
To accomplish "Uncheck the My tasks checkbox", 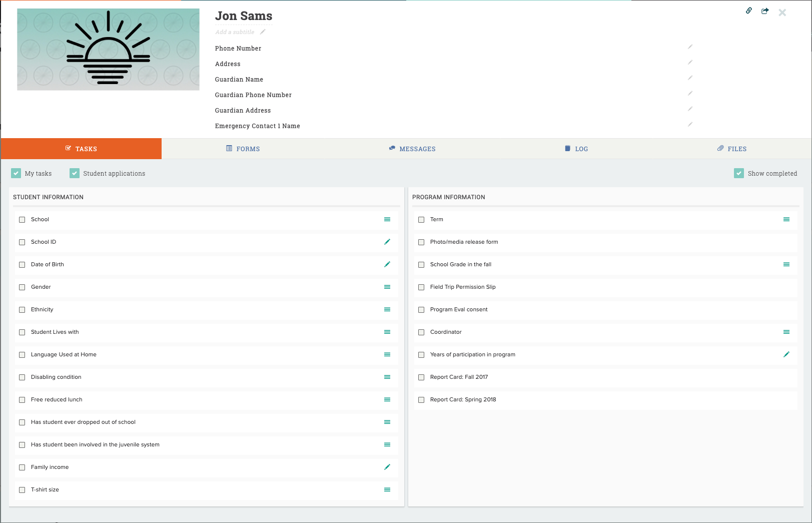I will click(x=17, y=173).
